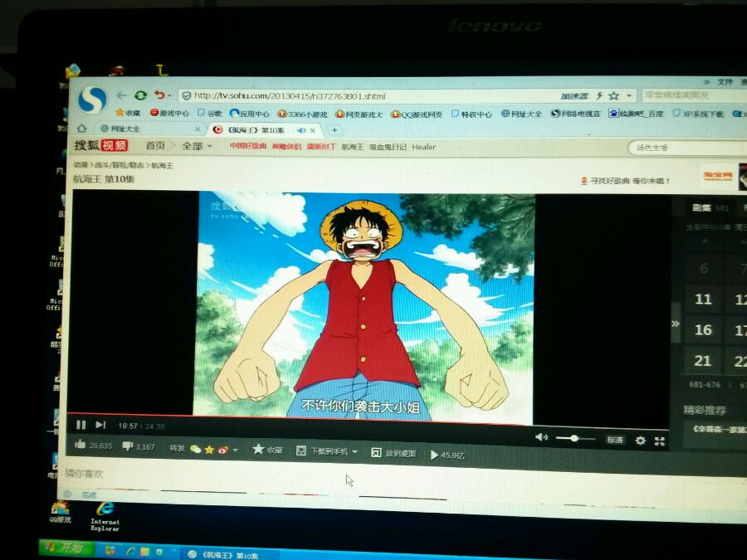The width and height of the screenshot is (747, 560).
Task: Open a new tab with plus
Action: [x=334, y=130]
